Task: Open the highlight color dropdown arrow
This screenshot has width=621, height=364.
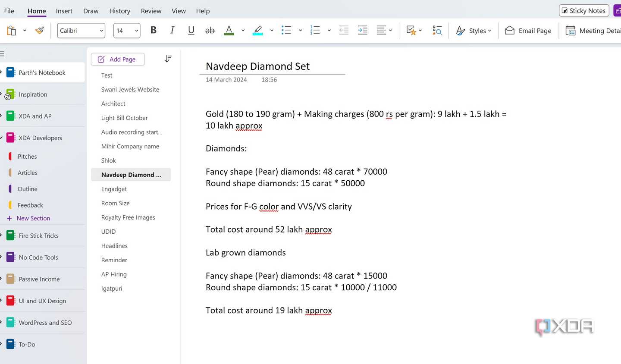Action: pyautogui.click(x=272, y=31)
